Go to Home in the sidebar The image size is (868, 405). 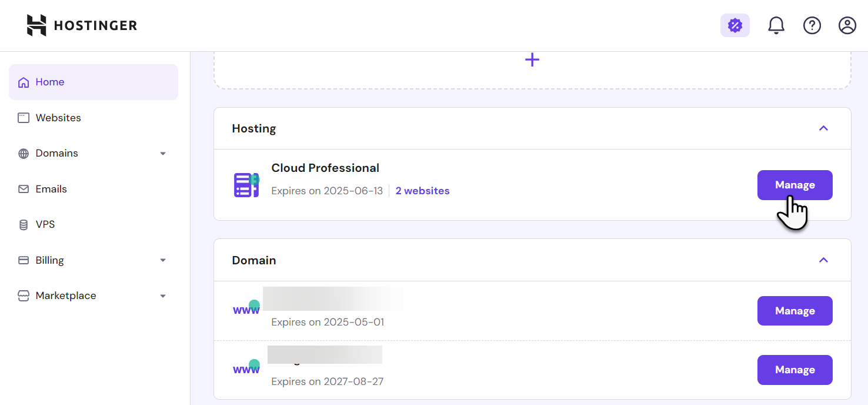pos(94,82)
